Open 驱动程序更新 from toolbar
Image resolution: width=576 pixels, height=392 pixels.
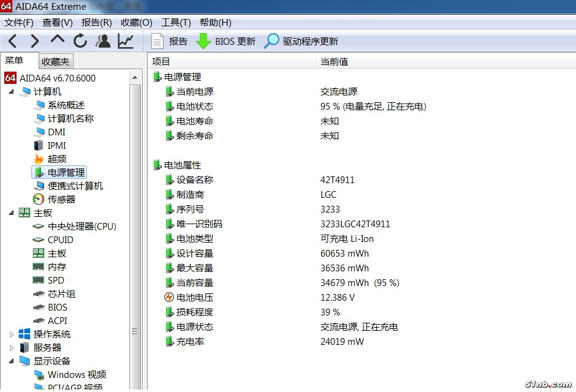pyautogui.click(x=301, y=42)
